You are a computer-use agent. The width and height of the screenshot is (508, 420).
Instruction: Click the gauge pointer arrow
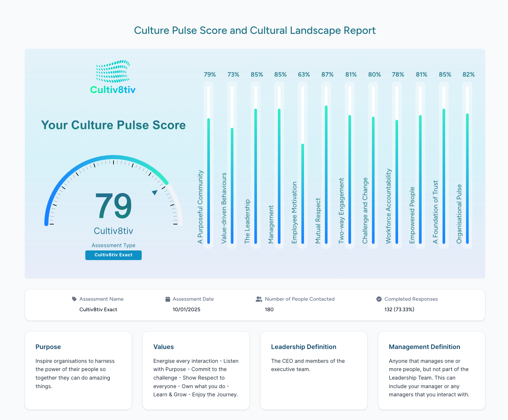click(154, 192)
